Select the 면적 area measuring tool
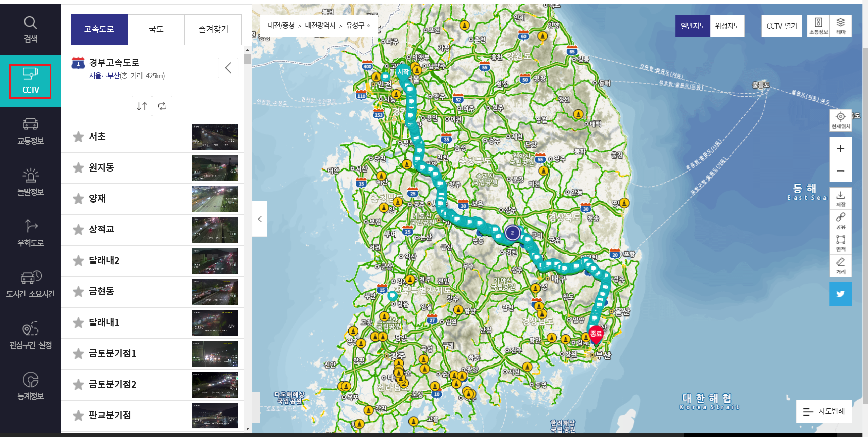Viewport: 868px width, 437px height. [840, 243]
